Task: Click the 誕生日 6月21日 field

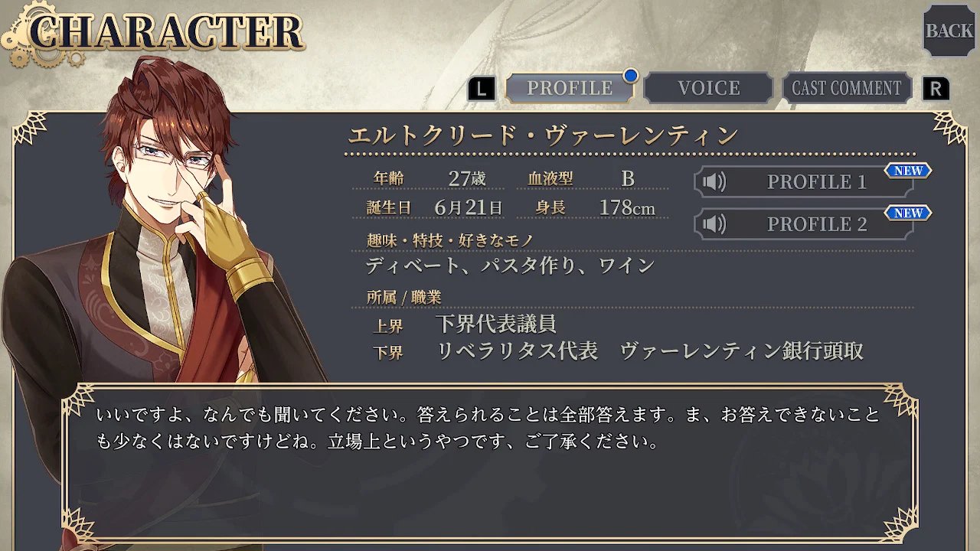Action: point(435,207)
